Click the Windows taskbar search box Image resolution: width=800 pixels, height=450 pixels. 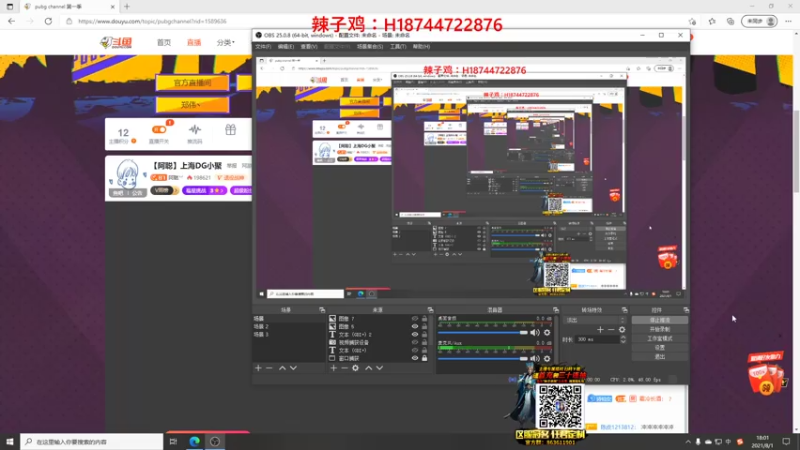coord(92,441)
